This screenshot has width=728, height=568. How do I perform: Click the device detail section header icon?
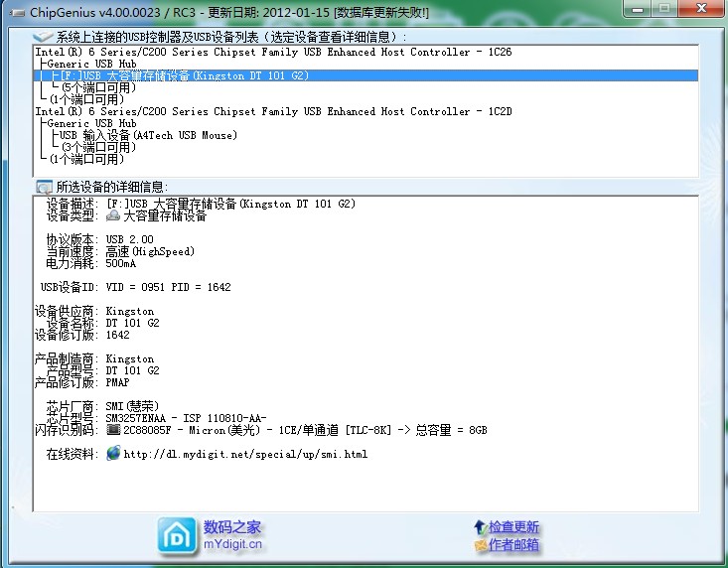[x=44, y=187]
